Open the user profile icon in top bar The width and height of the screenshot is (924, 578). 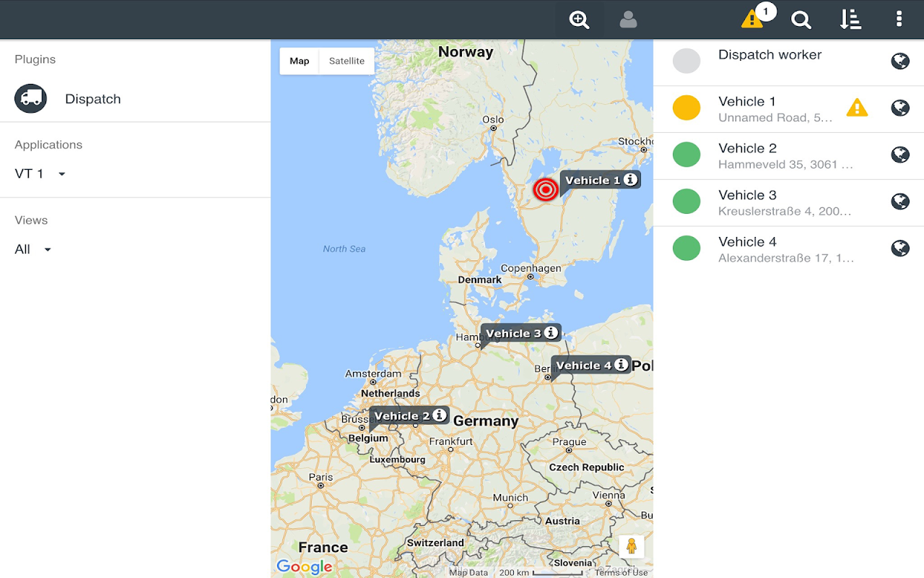[628, 20]
